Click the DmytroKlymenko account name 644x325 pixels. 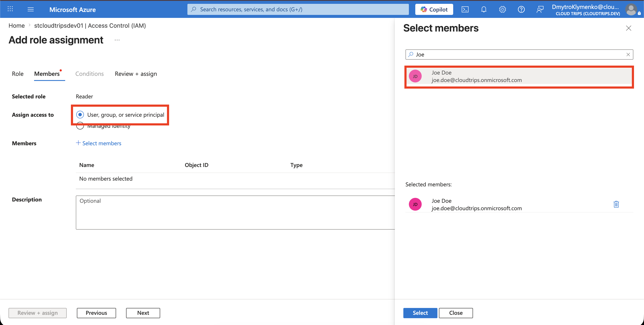(x=585, y=7)
